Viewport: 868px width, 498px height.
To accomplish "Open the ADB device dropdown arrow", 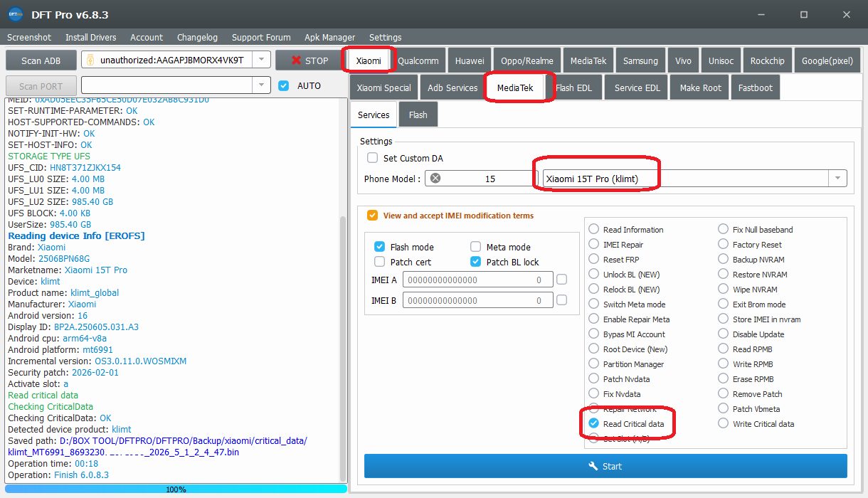I will tap(262, 60).
